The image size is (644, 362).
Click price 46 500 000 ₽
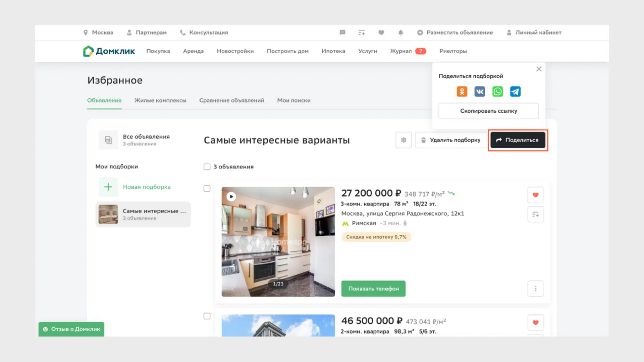click(x=372, y=321)
